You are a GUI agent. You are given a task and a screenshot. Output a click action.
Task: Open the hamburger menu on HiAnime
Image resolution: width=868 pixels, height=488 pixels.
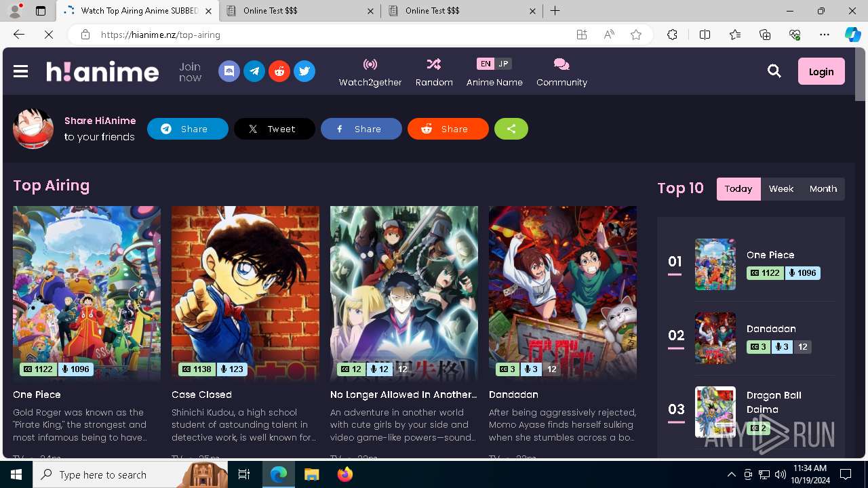20,71
